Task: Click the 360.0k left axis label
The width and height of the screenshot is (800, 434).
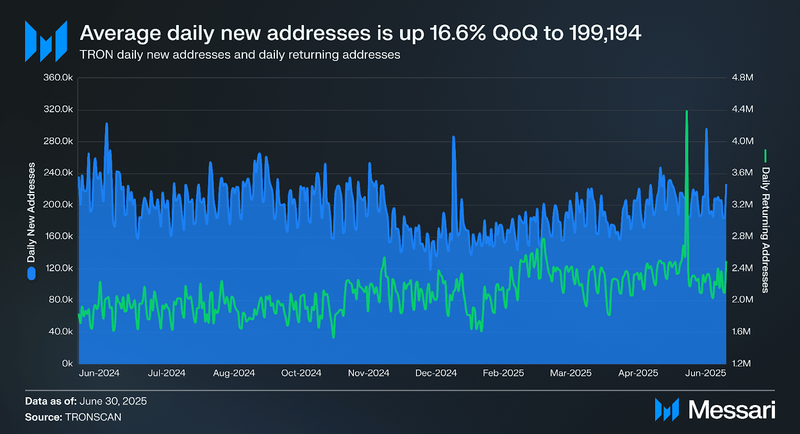Action: (x=58, y=78)
